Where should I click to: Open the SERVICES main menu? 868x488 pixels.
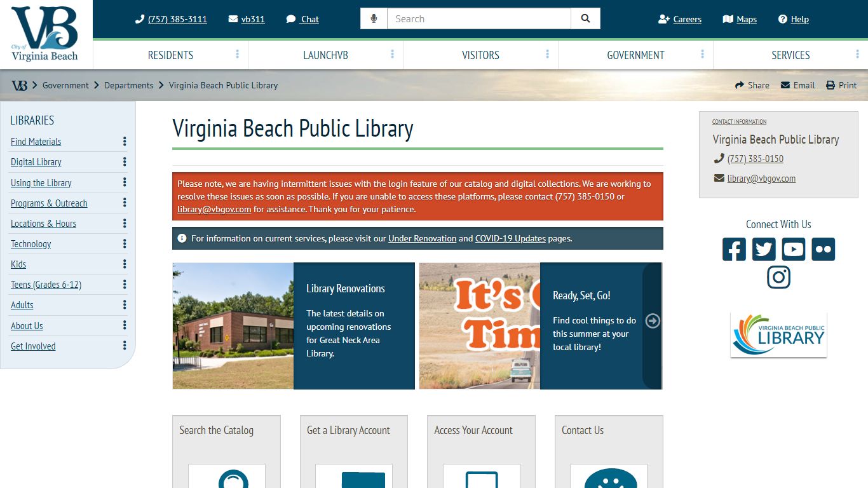click(790, 55)
